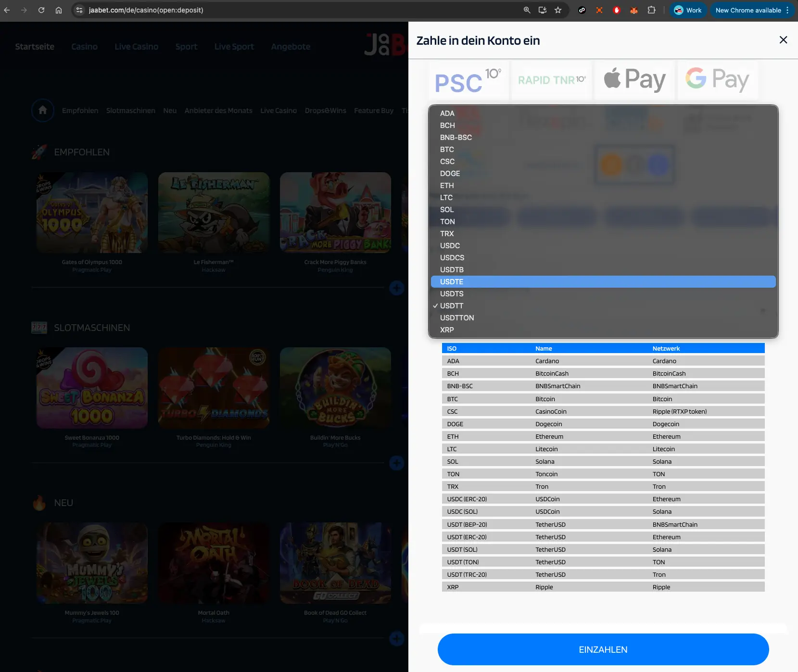This screenshot has width=798, height=672.
Task: Open Sweet Bonanza 1000 game
Action: (92, 388)
